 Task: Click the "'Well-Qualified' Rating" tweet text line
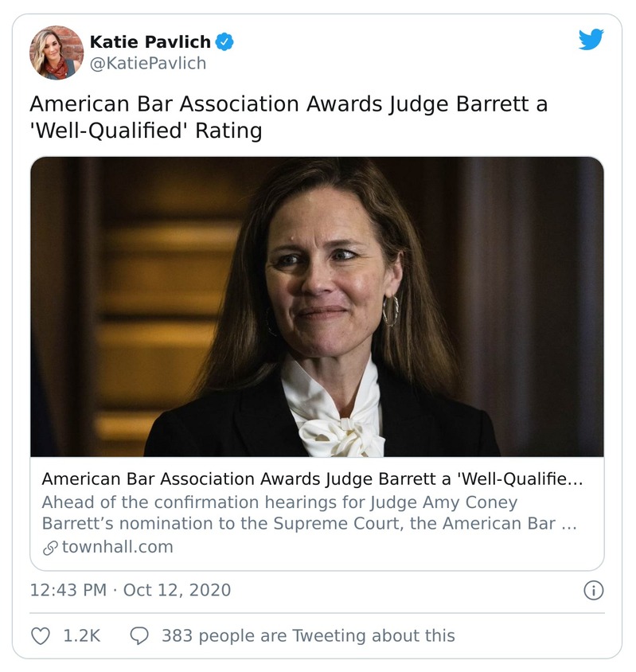tap(146, 130)
